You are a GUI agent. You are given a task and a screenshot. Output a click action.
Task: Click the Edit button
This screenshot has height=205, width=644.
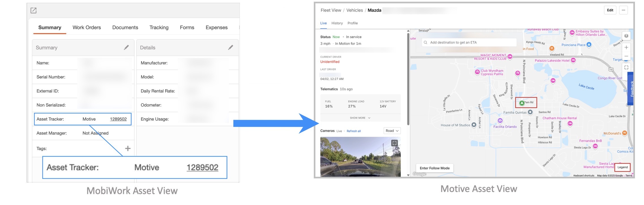coord(610,10)
